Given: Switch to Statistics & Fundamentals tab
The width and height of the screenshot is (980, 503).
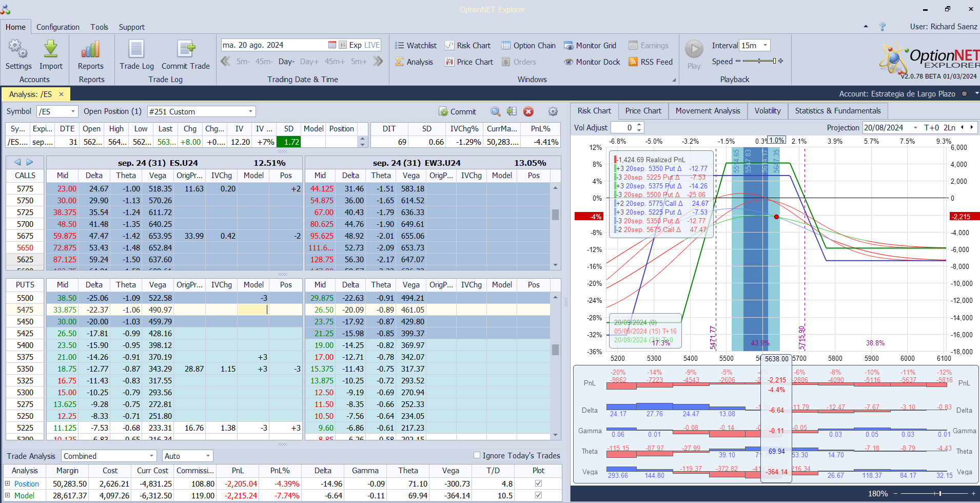Looking at the screenshot, I should pyautogui.click(x=838, y=111).
